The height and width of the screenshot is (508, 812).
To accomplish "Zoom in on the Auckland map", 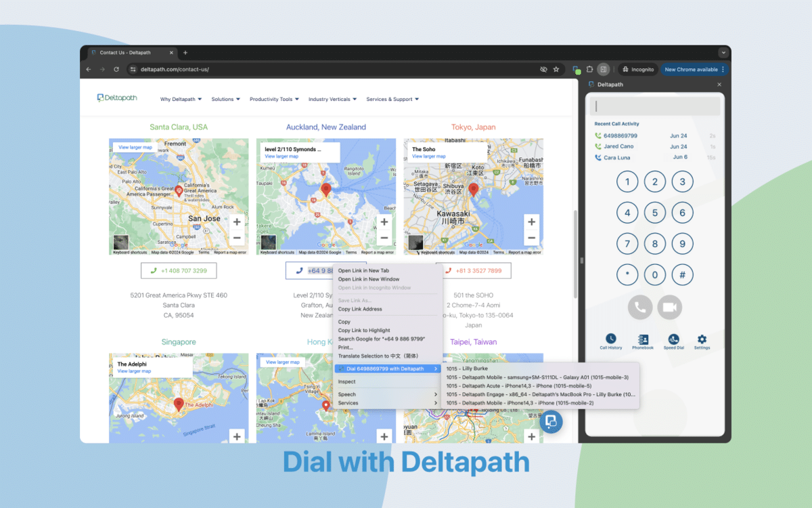I will 384,222.
